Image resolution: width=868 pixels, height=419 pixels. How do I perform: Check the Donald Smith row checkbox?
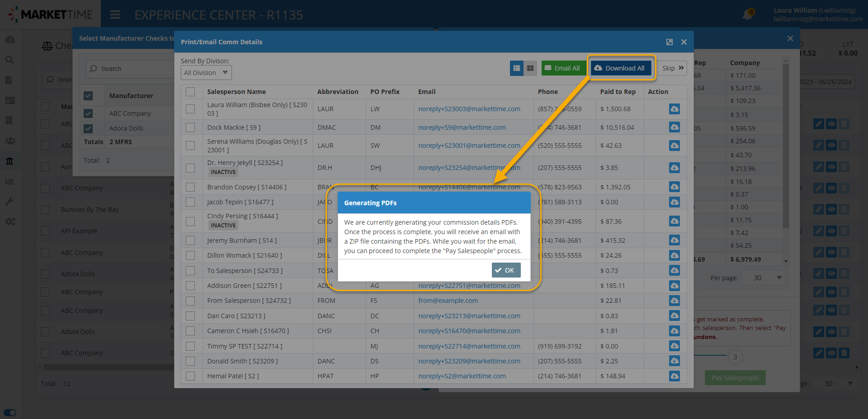pos(190,361)
